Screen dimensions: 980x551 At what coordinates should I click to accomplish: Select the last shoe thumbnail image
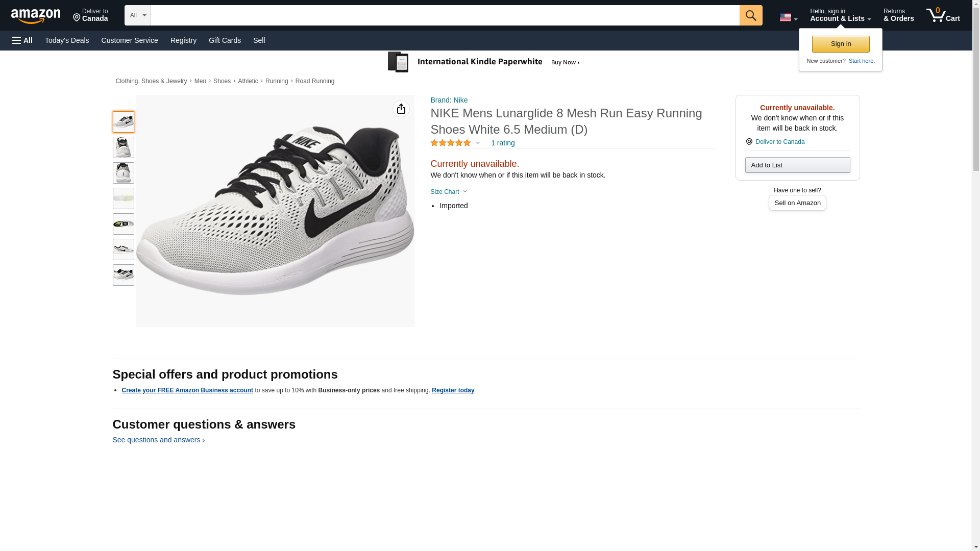point(123,275)
